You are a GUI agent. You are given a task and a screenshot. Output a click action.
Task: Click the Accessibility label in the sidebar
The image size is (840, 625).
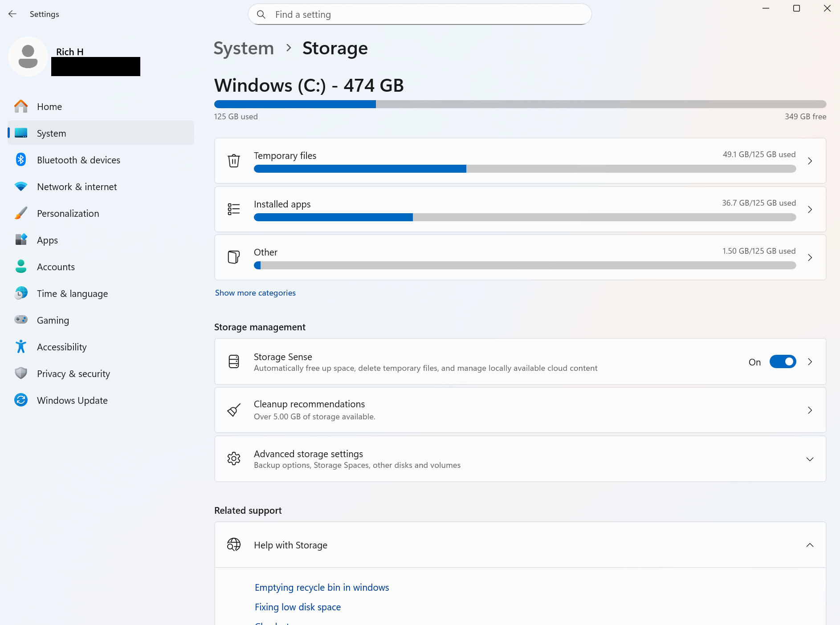pos(62,347)
